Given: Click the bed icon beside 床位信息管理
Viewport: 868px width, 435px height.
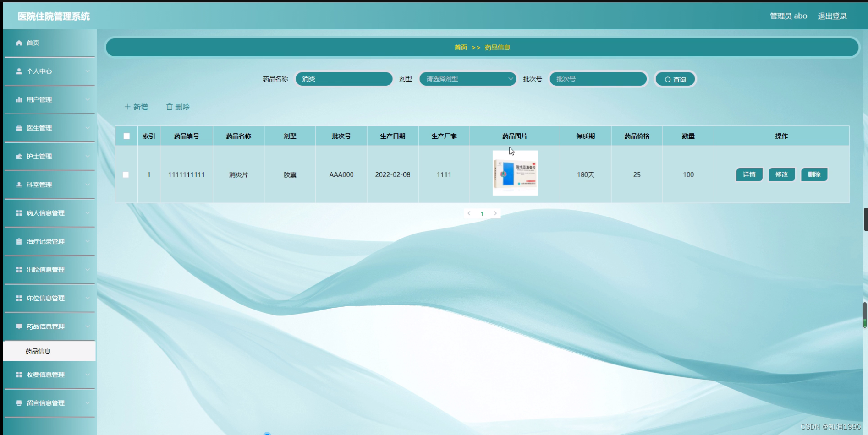Looking at the screenshot, I should point(19,298).
